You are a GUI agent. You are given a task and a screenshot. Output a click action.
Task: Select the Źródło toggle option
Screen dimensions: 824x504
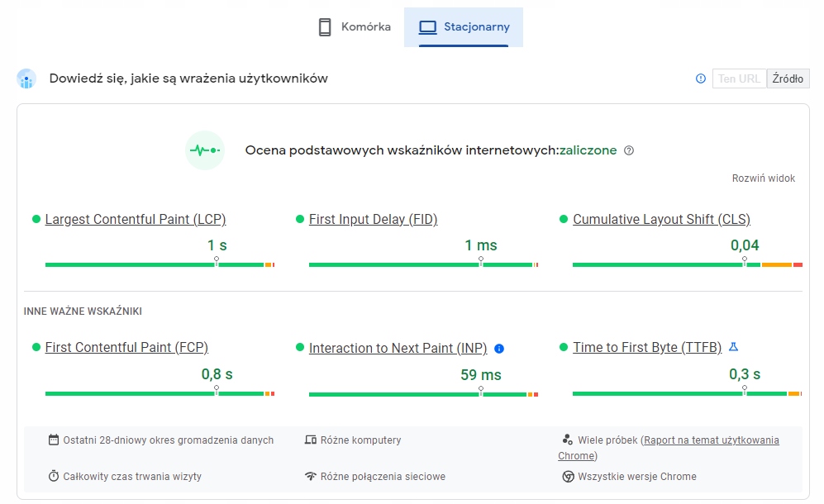click(x=788, y=78)
